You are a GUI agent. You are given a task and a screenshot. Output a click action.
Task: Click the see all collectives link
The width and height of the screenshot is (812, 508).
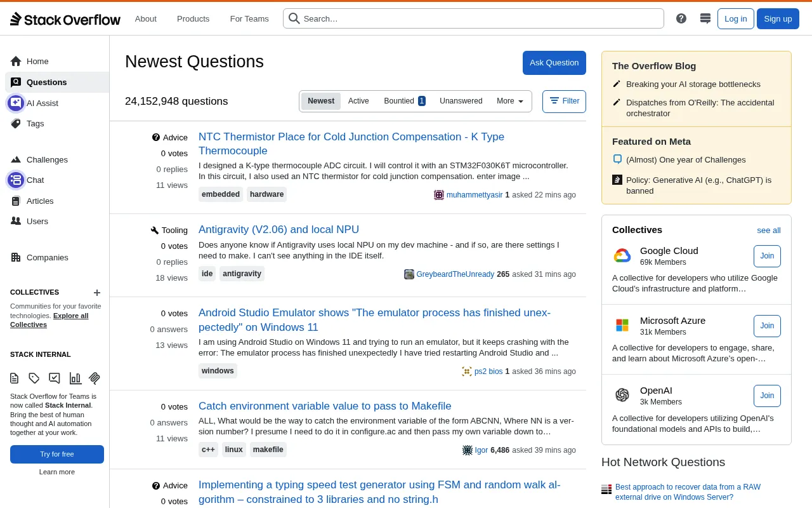pos(769,230)
